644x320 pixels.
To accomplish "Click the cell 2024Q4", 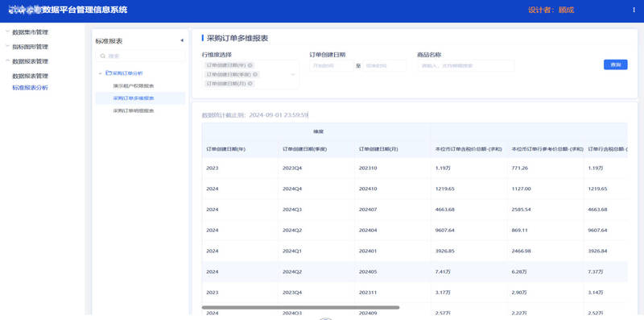I will [292, 189].
